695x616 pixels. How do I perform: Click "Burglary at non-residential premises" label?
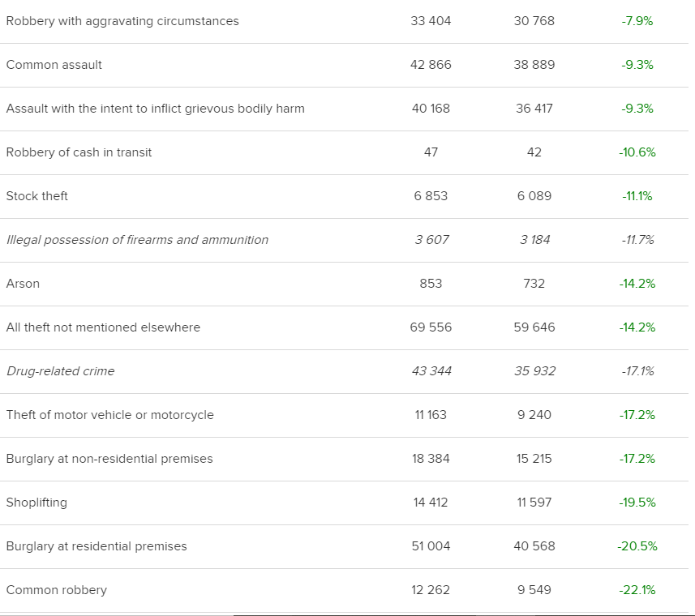[x=109, y=459]
